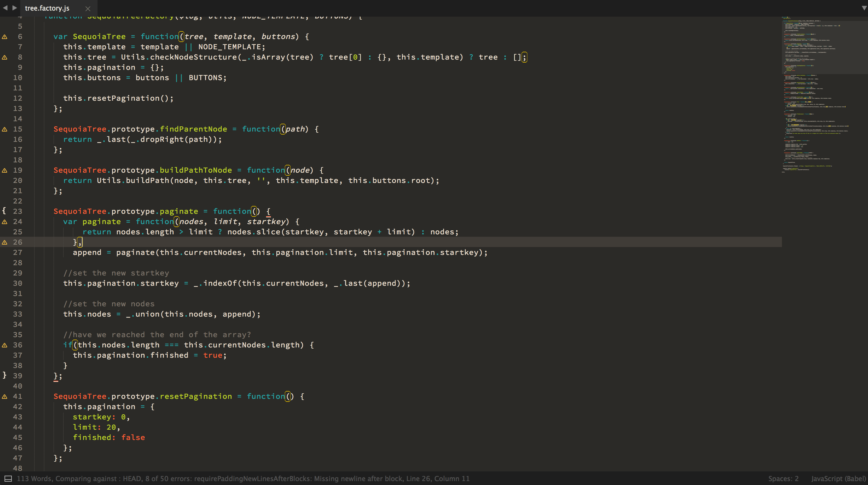Toggle the side bar panel switcher icon
This screenshot has height=485, width=868.
click(8, 479)
